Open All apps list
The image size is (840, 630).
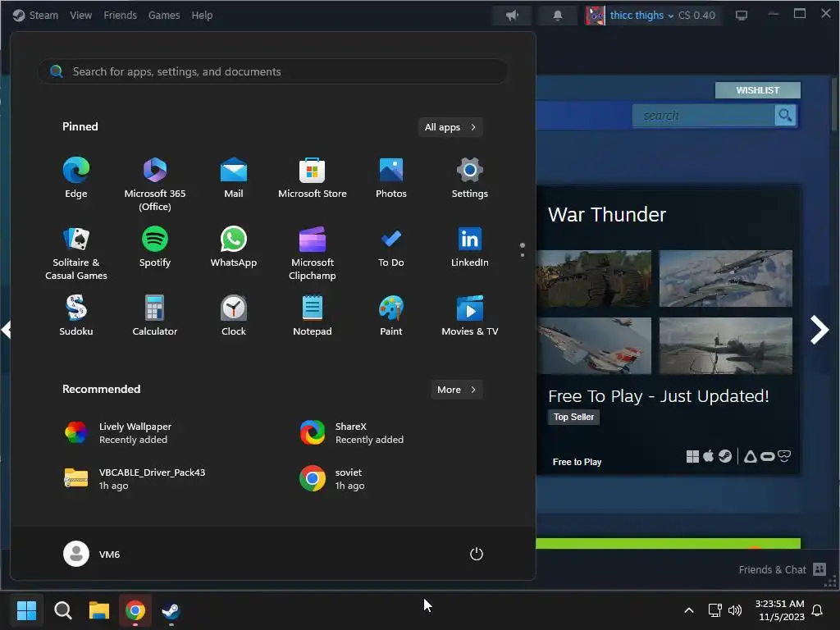point(450,127)
